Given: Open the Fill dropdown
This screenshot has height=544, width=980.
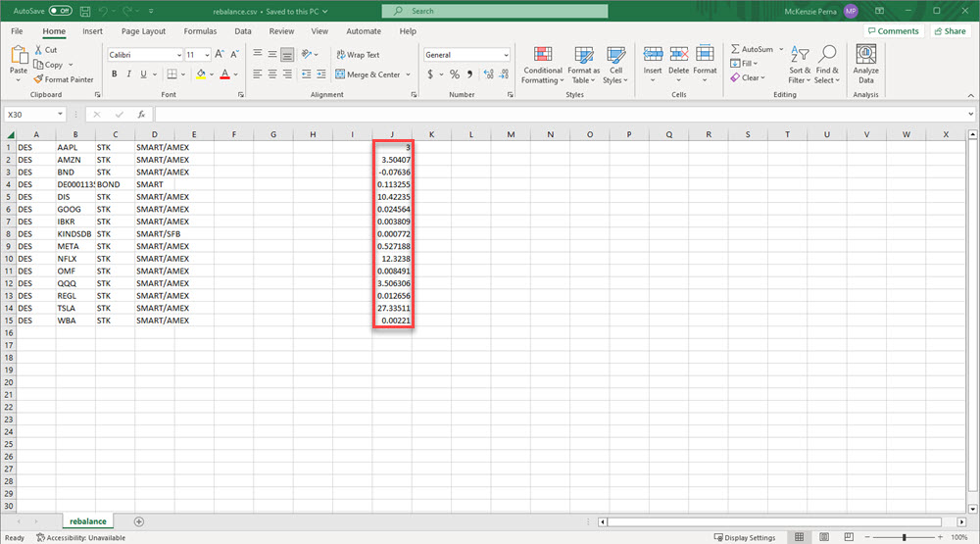Looking at the screenshot, I should 744,63.
